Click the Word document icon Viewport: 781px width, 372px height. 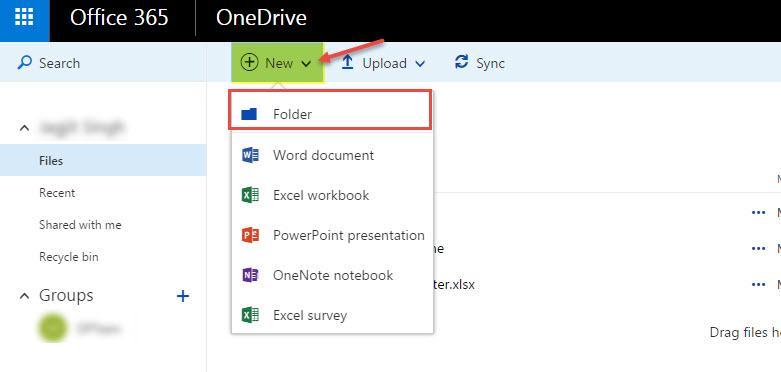tap(250, 155)
